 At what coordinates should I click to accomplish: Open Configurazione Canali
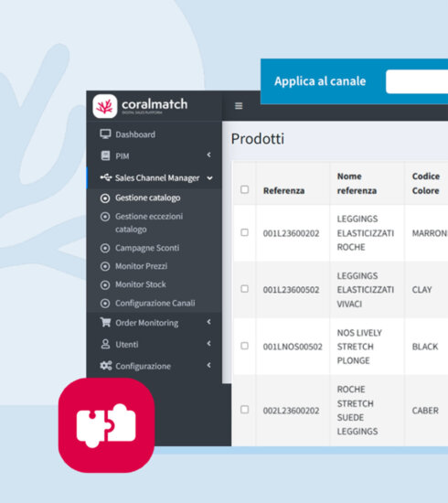(155, 303)
